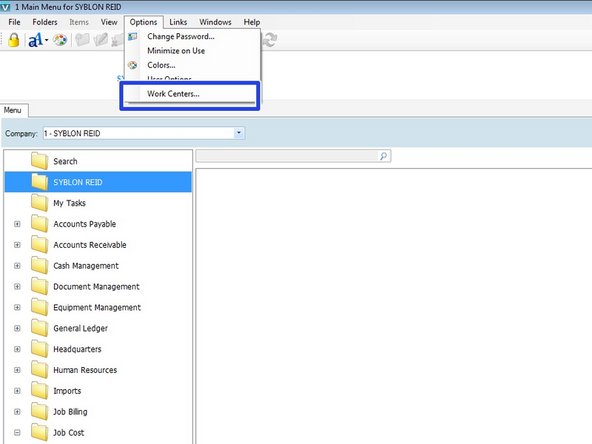Open the font size 'aA' toolbar tool
592x444 pixels.
click(x=35, y=40)
